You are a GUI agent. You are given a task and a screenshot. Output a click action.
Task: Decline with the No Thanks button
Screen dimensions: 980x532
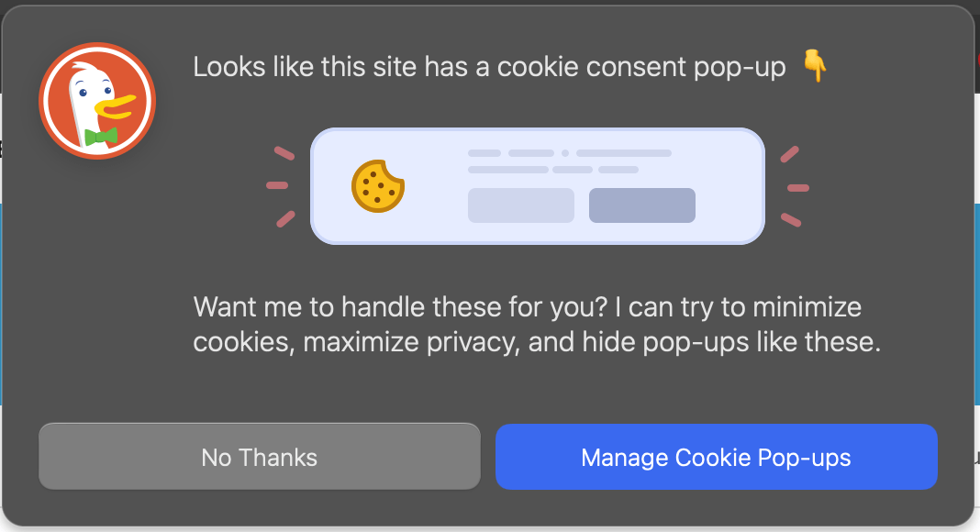pyautogui.click(x=260, y=457)
